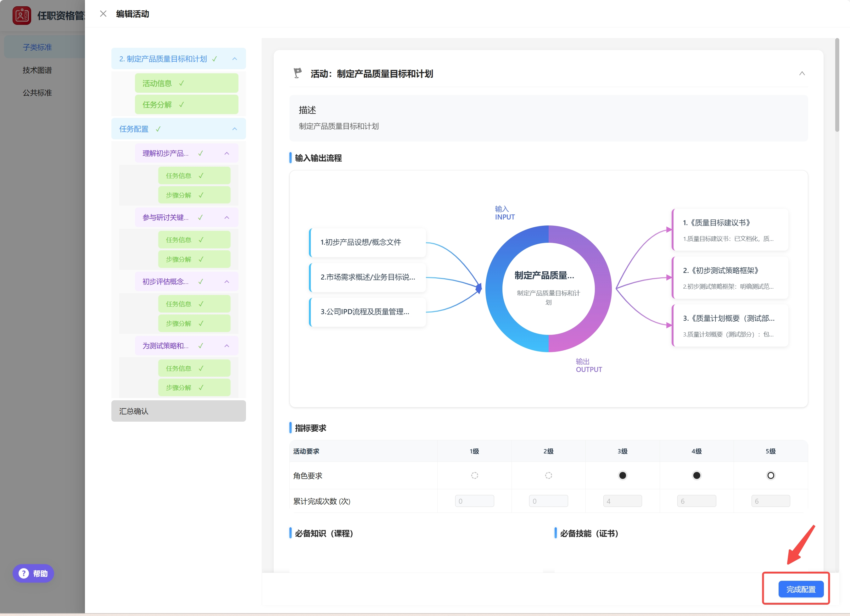Select 角色要求 radio under 3级
Viewport: 850px width, 616px height.
click(x=622, y=475)
